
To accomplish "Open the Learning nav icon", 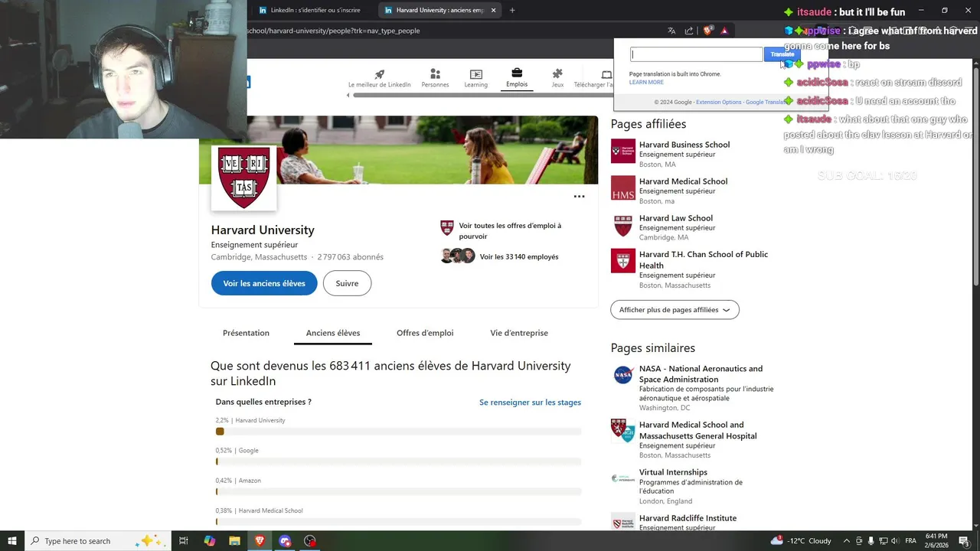I will pos(475,74).
